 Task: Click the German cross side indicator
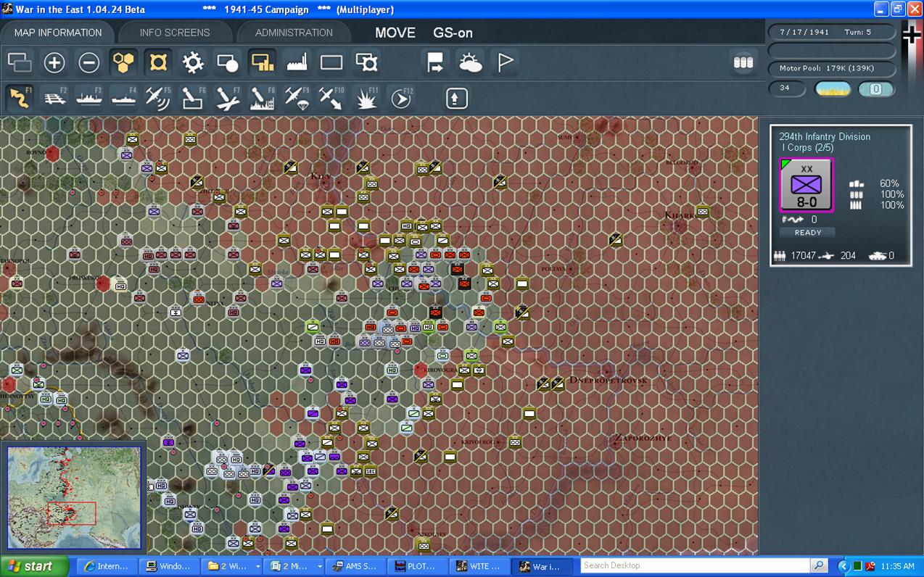pyautogui.click(x=912, y=35)
